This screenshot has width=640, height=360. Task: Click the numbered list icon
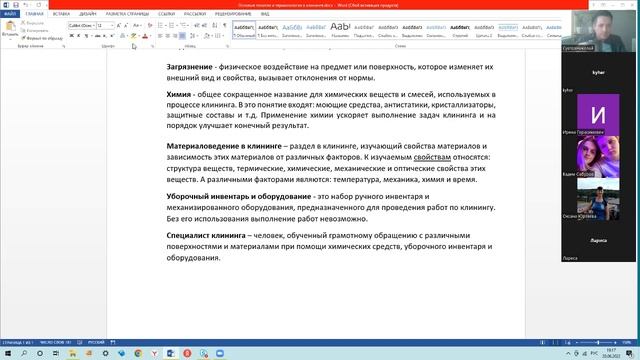[171, 26]
